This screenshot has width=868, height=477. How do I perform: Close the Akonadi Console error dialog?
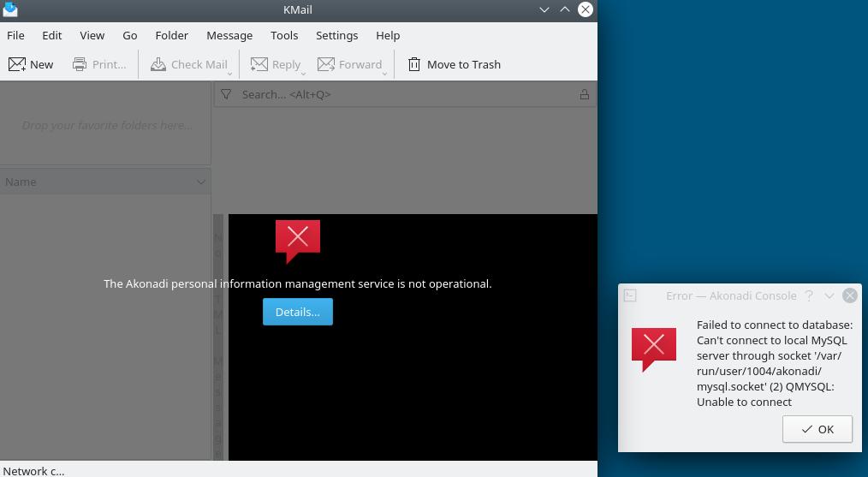[x=850, y=295]
